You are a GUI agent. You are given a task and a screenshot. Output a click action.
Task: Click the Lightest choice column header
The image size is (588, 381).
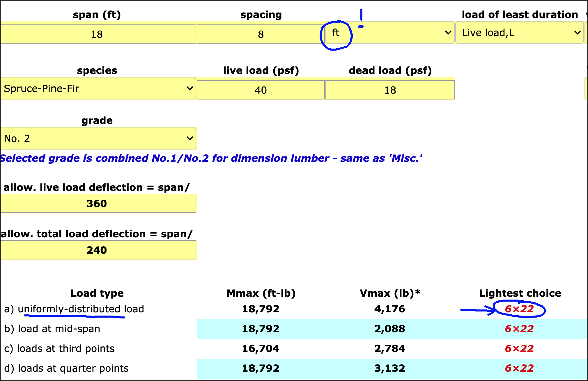click(x=520, y=293)
